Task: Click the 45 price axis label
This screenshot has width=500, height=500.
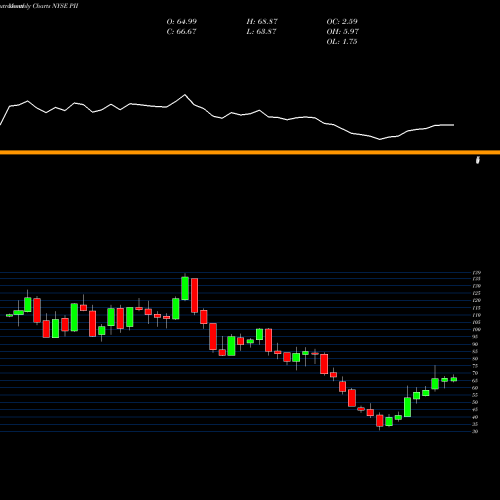Action: [x=476, y=410]
